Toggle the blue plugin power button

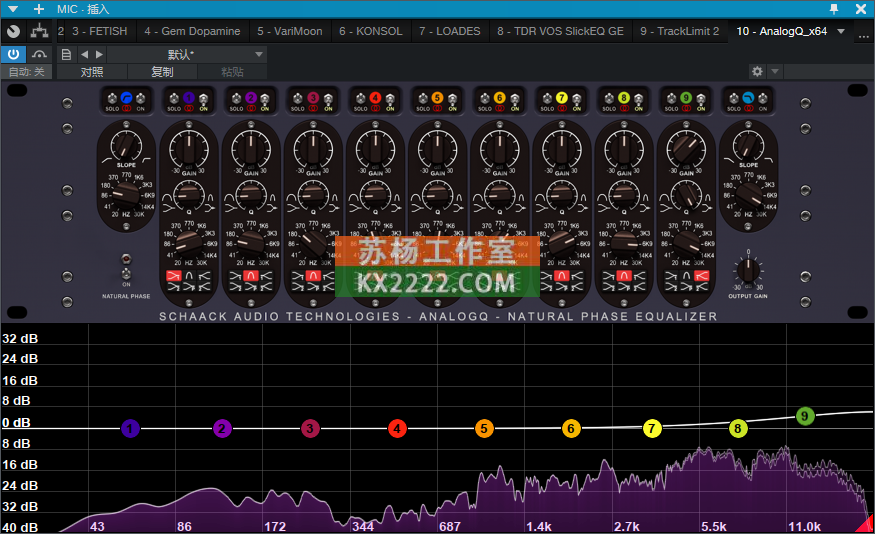(x=13, y=54)
